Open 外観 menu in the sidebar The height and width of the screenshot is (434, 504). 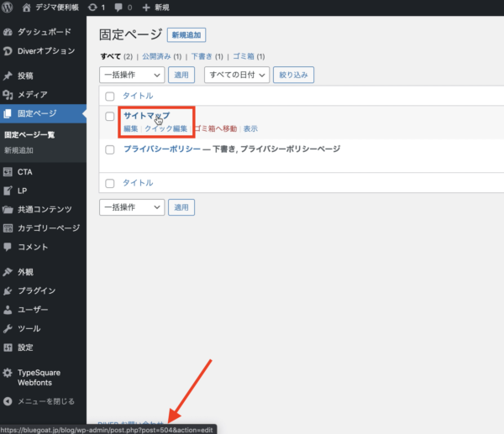pos(25,272)
